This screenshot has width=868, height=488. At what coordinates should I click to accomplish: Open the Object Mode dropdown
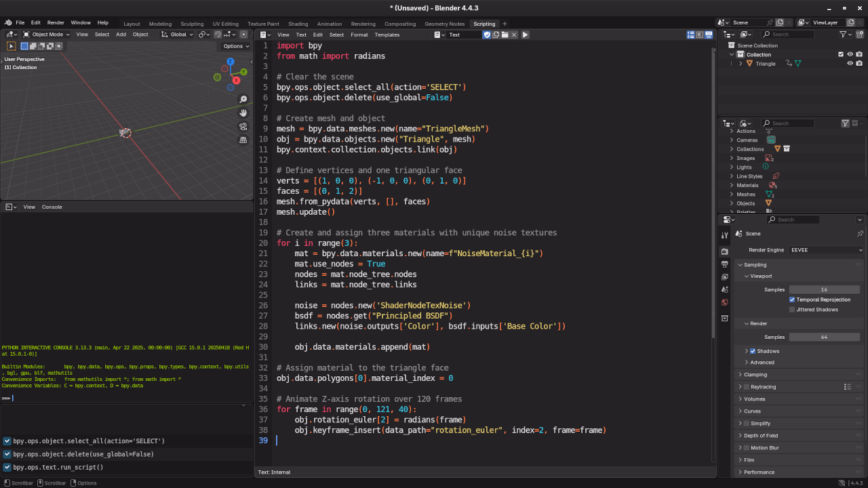[x=47, y=35]
